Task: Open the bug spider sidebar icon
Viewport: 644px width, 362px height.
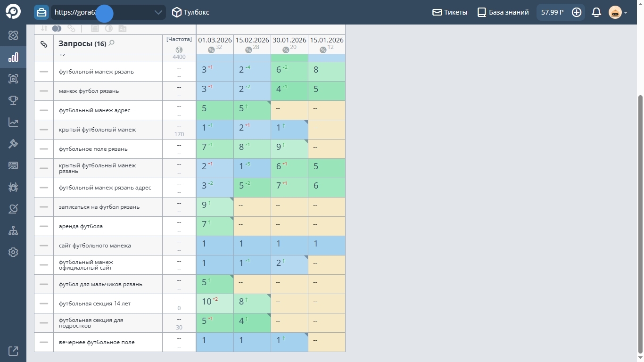Action: (13, 187)
